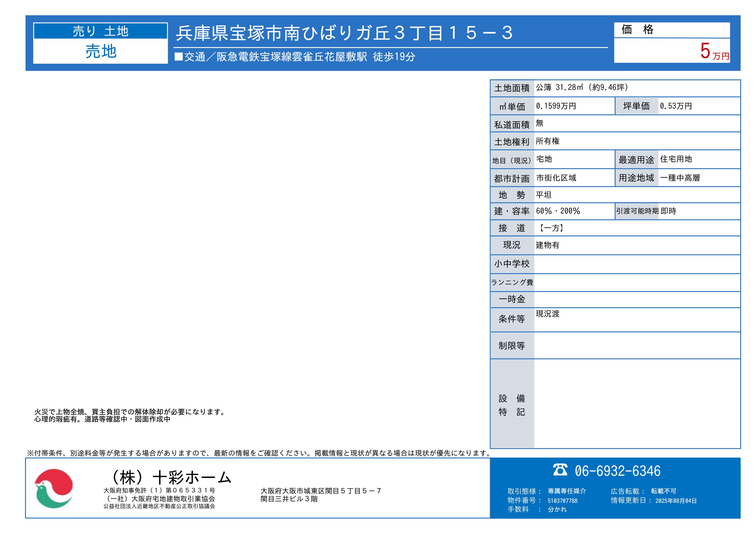This screenshot has height=534, width=756.
Task: Click the 売地 property type text
Action: pos(101,51)
